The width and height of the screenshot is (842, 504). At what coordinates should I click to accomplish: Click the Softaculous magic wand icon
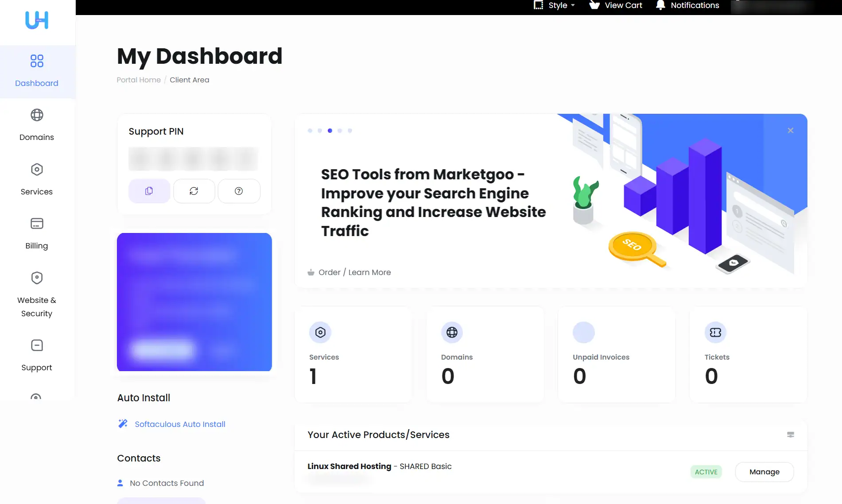pyautogui.click(x=123, y=424)
